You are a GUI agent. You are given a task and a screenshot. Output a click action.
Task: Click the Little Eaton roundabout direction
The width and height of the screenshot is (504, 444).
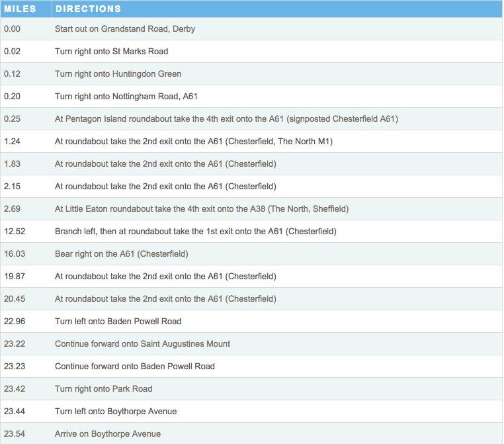click(x=202, y=209)
